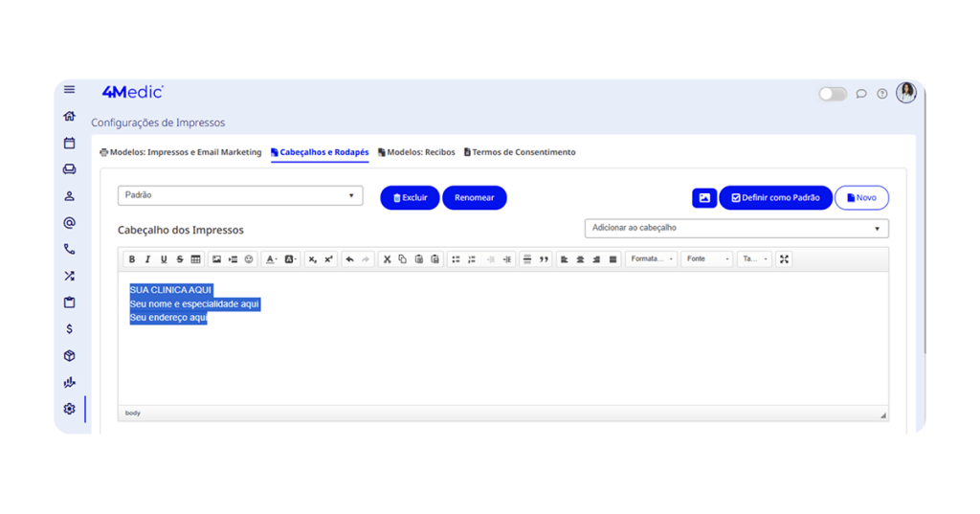Open the text color picker
The height and width of the screenshot is (514, 980).
coord(272,259)
